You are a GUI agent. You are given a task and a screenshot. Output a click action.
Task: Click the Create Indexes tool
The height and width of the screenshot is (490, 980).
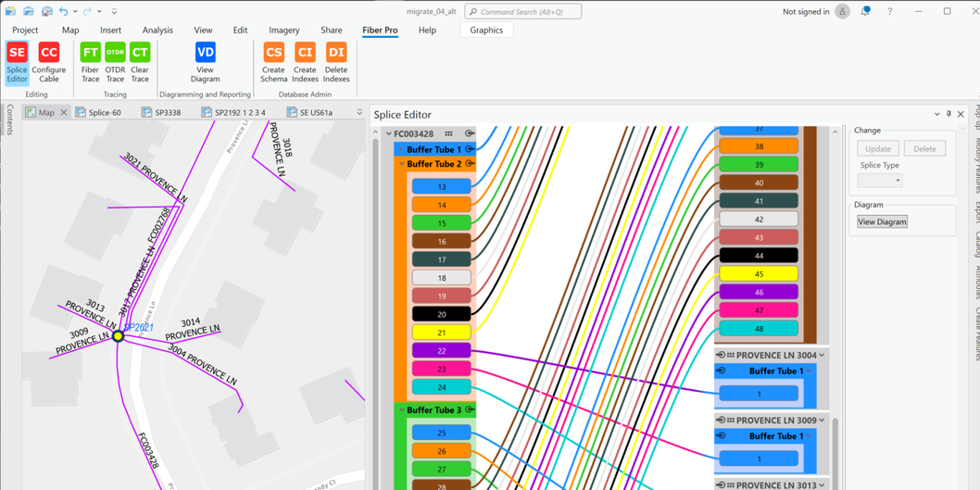pos(305,62)
